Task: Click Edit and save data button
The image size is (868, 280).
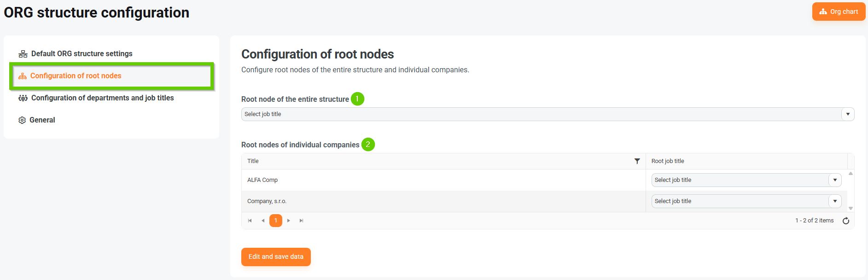Action: coord(276,257)
